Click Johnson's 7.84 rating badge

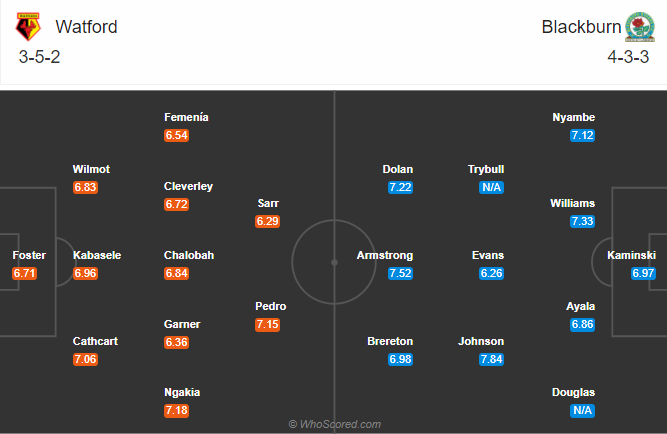pyautogui.click(x=491, y=359)
